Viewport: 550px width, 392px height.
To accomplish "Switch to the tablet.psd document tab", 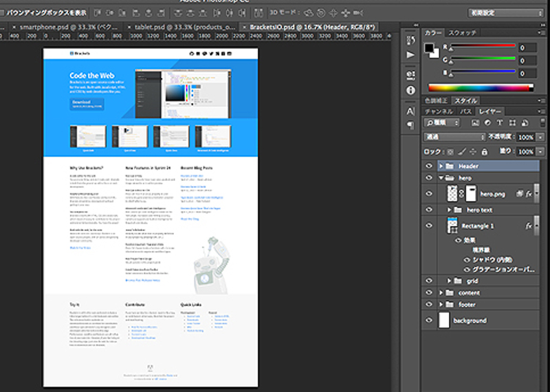I will coord(181,27).
